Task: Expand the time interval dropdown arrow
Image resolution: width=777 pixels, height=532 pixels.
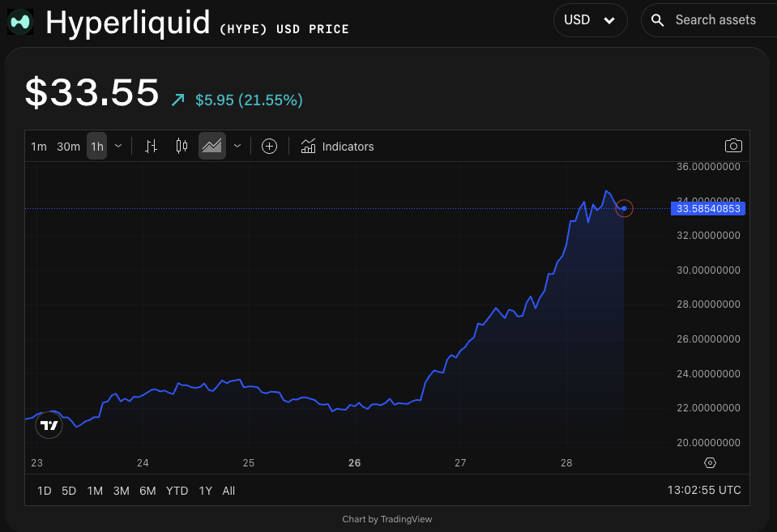Action: click(118, 147)
